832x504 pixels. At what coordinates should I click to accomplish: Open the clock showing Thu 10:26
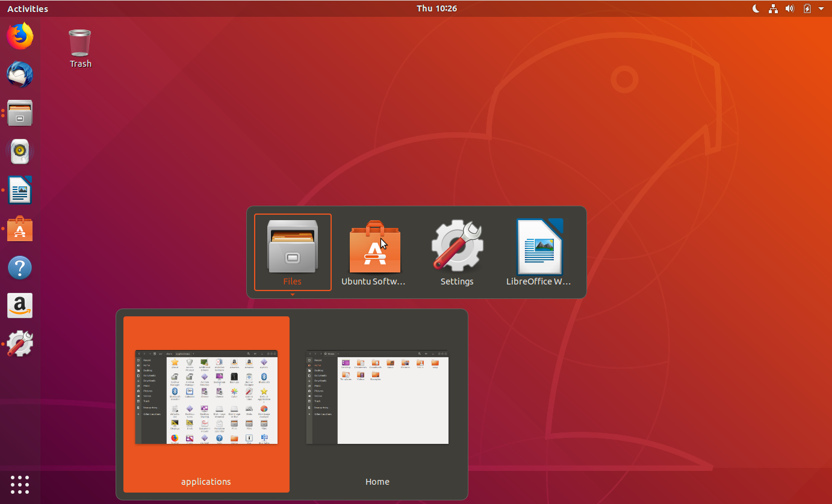pyautogui.click(x=437, y=8)
